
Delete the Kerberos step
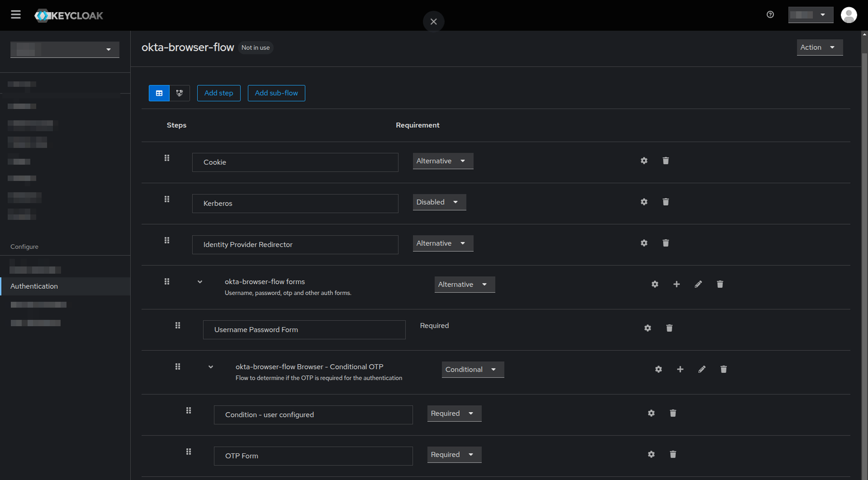pos(665,201)
